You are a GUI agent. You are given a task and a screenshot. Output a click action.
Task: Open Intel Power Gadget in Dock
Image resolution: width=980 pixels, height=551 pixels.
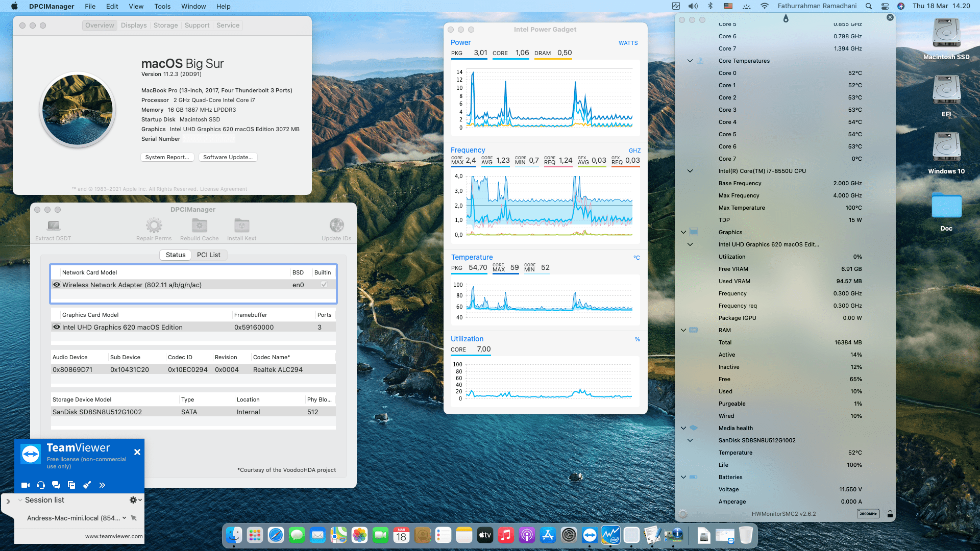click(x=610, y=535)
